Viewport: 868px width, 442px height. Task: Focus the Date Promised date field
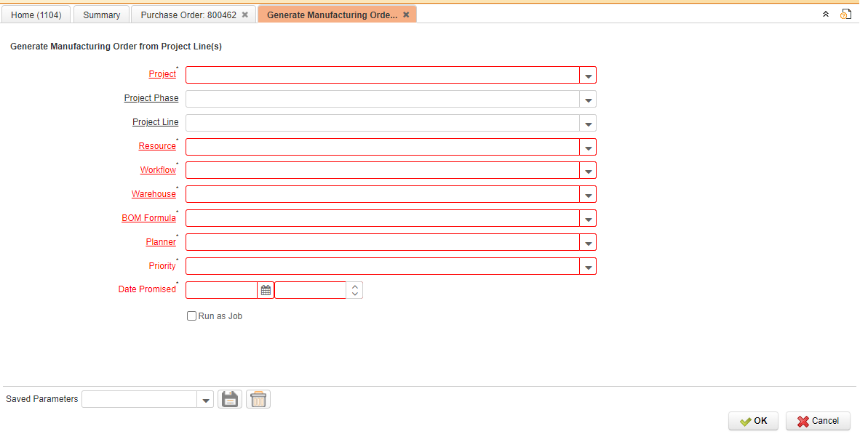coord(221,290)
